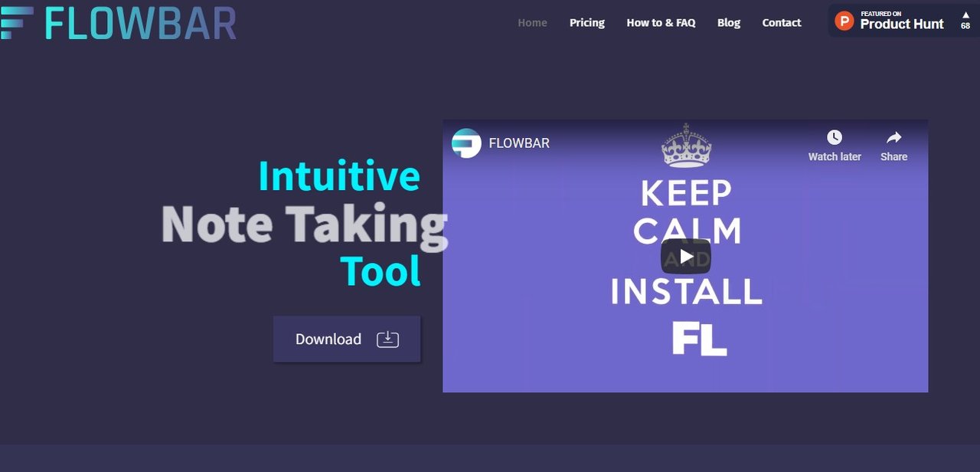Play the Flowbar YouTube video
980x472 pixels.
(686, 256)
